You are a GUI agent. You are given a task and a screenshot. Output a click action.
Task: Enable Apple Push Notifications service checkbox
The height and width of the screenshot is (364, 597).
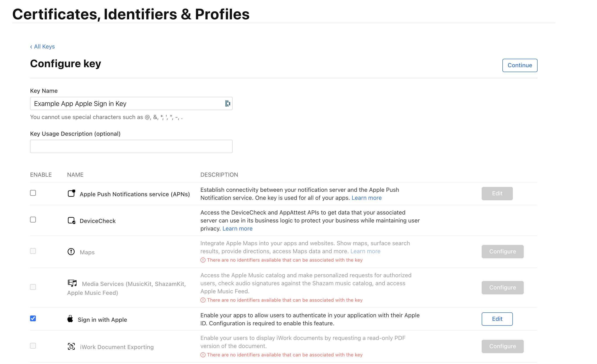tap(33, 193)
